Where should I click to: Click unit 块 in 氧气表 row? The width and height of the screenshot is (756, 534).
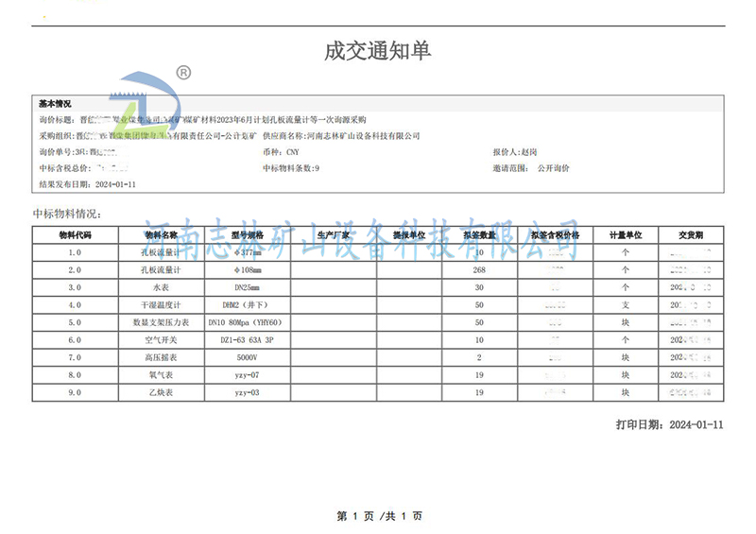(626, 375)
